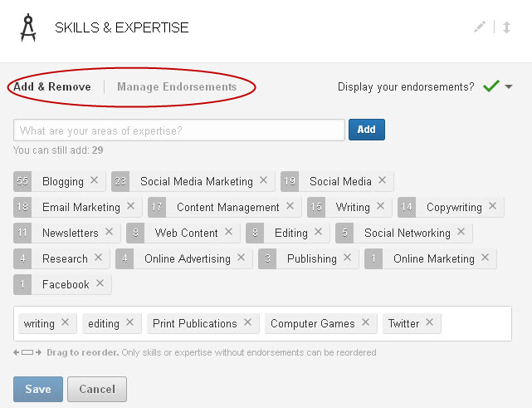Switch to Add & Remove tab
Screen dimensions: 532x408
pyautogui.click(x=52, y=86)
